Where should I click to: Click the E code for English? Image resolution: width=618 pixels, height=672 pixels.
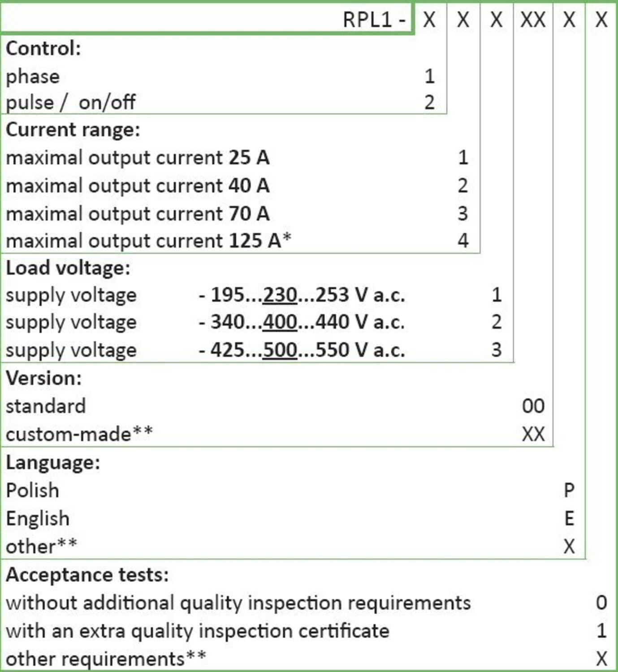(x=569, y=519)
